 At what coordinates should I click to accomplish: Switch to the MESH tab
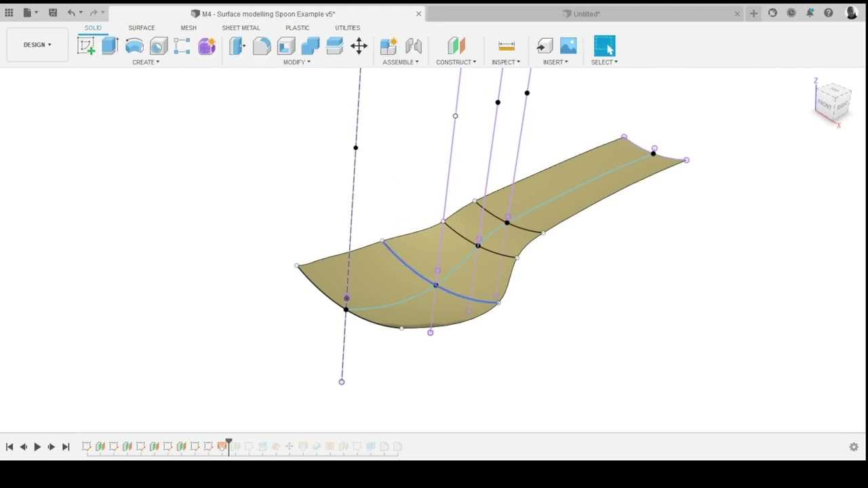tap(189, 28)
